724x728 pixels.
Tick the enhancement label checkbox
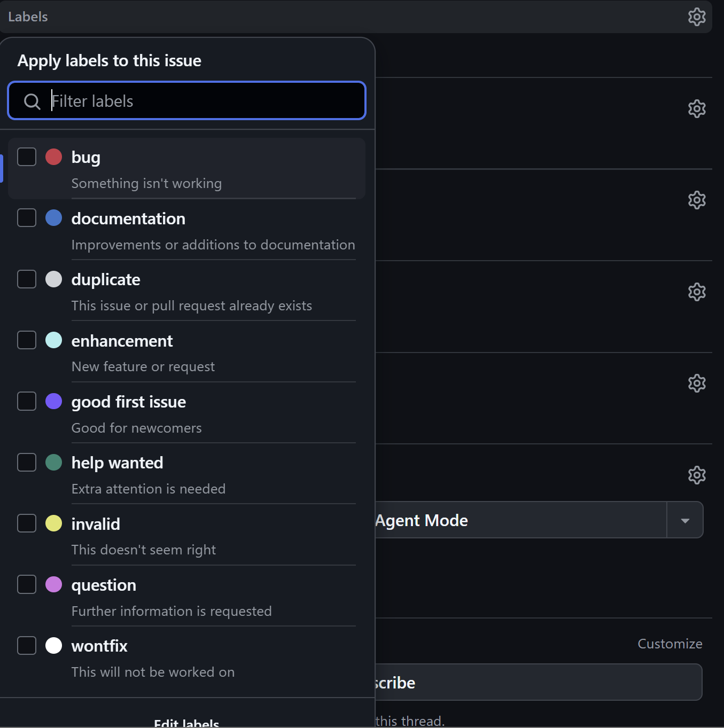click(x=27, y=340)
